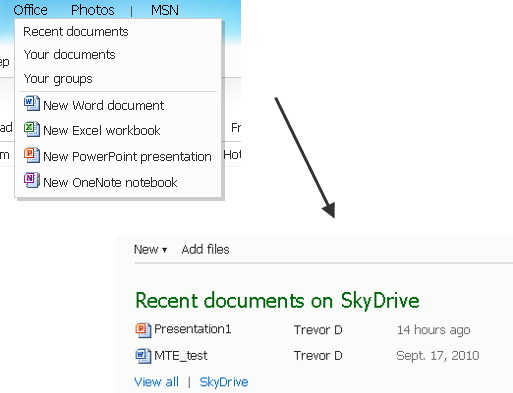
Task: Click the OneNote icon beside New OneNote notebook
Action: click(32, 180)
